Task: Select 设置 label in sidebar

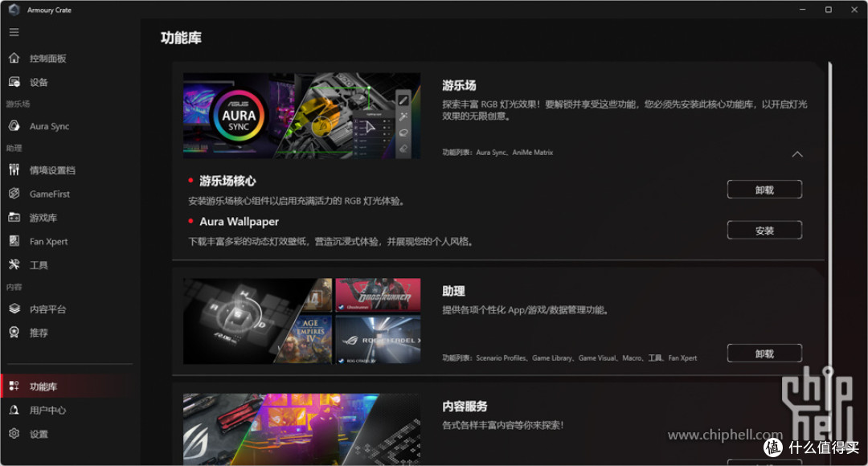Action: coord(39,434)
